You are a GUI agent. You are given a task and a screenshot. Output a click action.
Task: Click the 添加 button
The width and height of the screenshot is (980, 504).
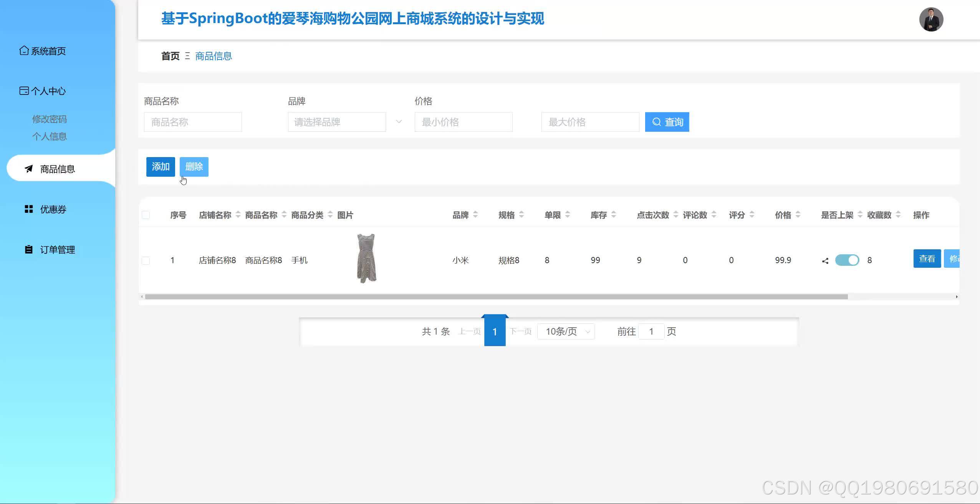[x=160, y=167]
